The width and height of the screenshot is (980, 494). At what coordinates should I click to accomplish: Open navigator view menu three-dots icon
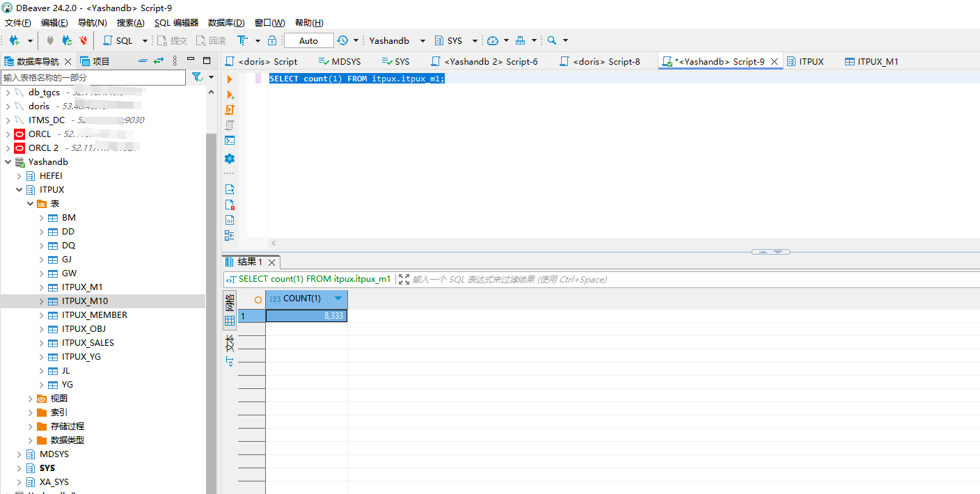pyautogui.click(x=175, y=61)
